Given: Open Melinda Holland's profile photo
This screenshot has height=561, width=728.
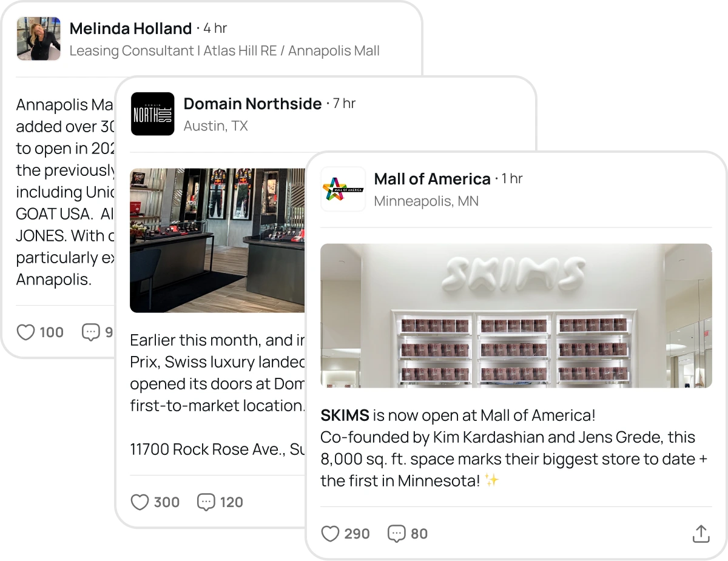Looking at the screenshot, I should pos(38,39).
